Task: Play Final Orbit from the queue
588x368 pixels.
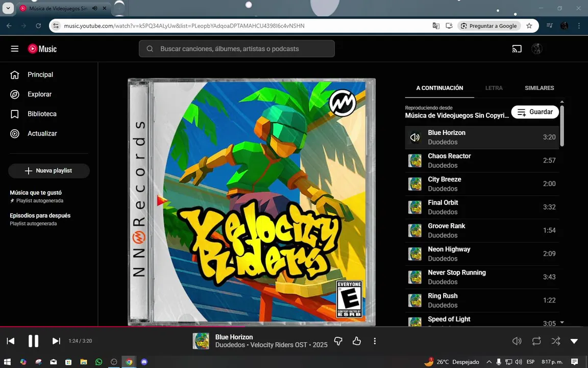Action: coord(482,208)
